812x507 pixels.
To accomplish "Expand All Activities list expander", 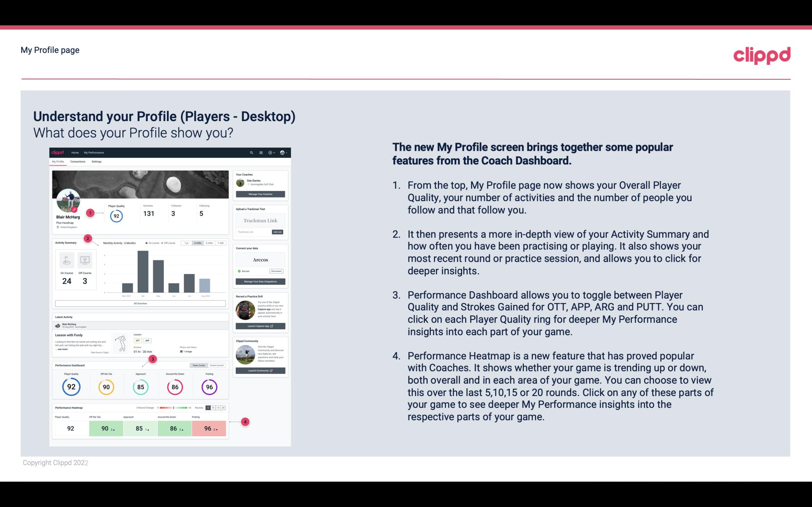I will [141, 303].
